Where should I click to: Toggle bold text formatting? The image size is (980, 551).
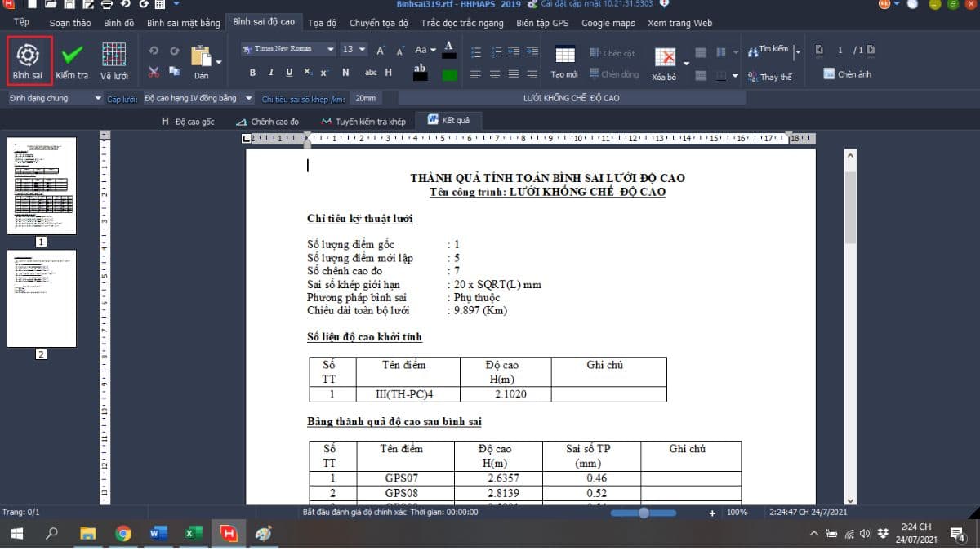pyautogui.click(x=252, y=73)
